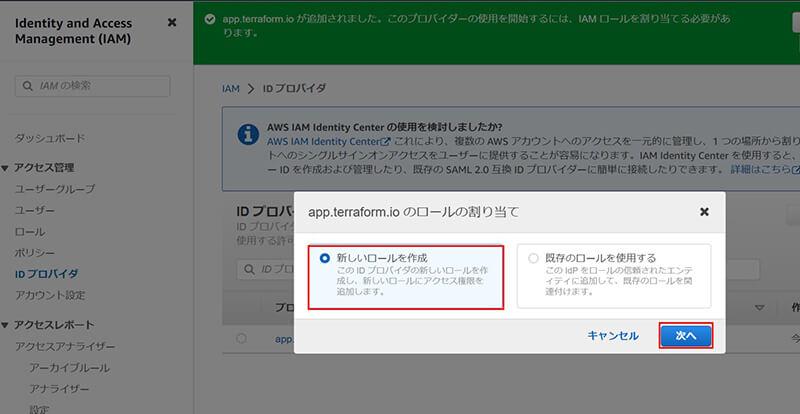The image size is (800, 414).
Task: Open the AWS IAM Identity Center link
Action: (329, 141)
